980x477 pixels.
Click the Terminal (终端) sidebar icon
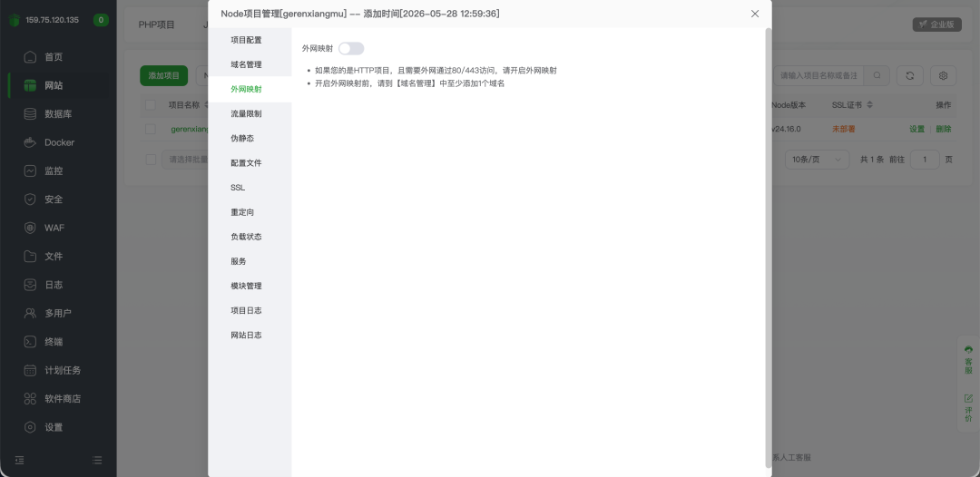click(30, 342)
